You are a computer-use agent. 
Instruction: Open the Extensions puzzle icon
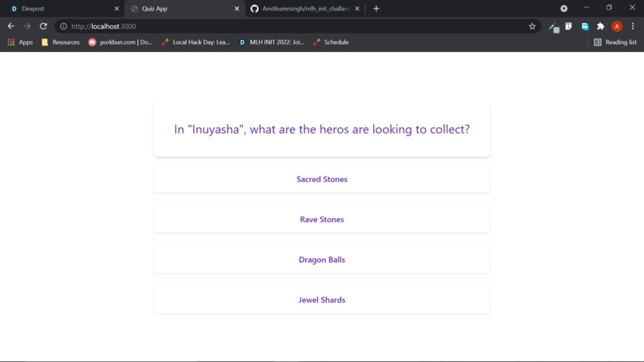pyautogui.click(x=601, y=26)
